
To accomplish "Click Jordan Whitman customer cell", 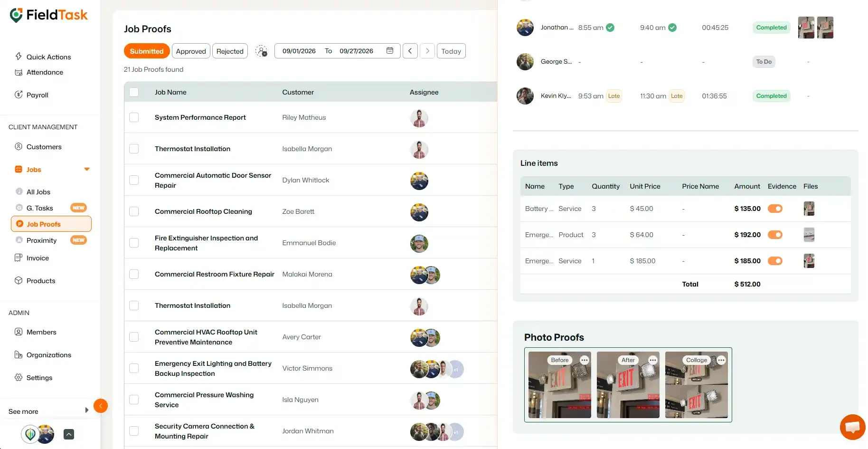I will point(308,431).
